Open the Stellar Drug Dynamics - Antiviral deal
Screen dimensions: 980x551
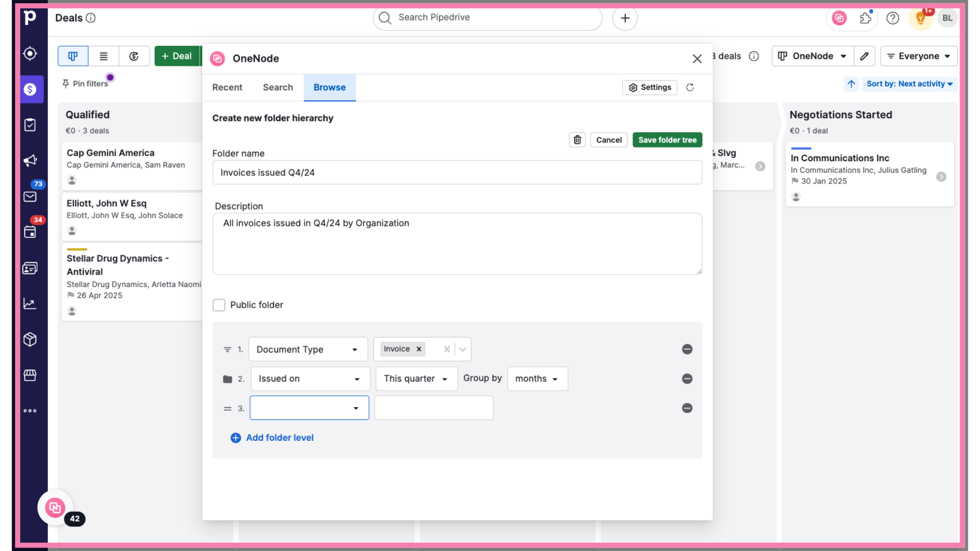(132, 282)
